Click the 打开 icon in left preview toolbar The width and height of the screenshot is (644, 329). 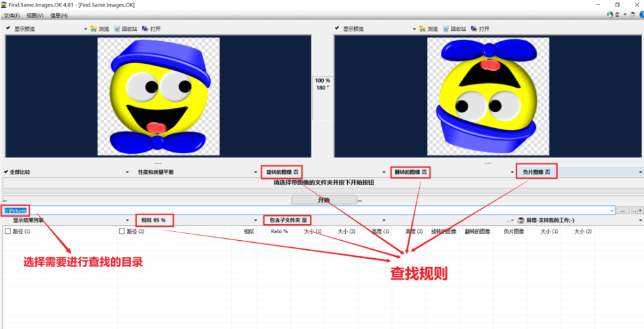tap(146, 29)
